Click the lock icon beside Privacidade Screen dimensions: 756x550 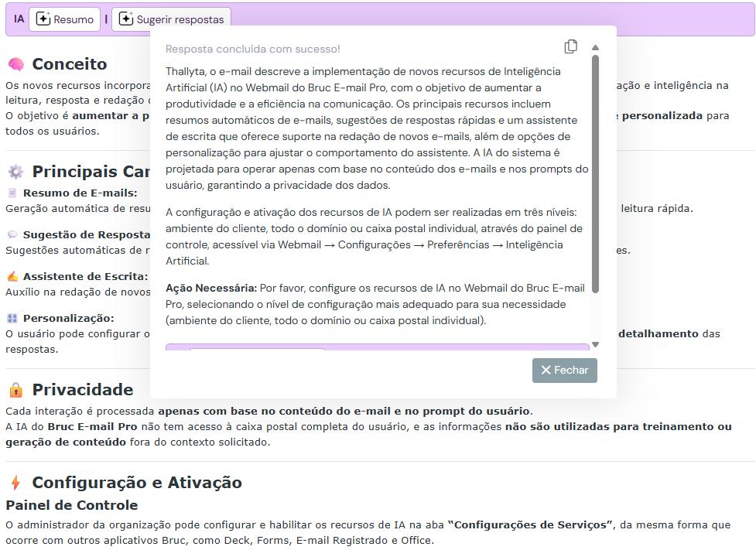coord(14,389)
